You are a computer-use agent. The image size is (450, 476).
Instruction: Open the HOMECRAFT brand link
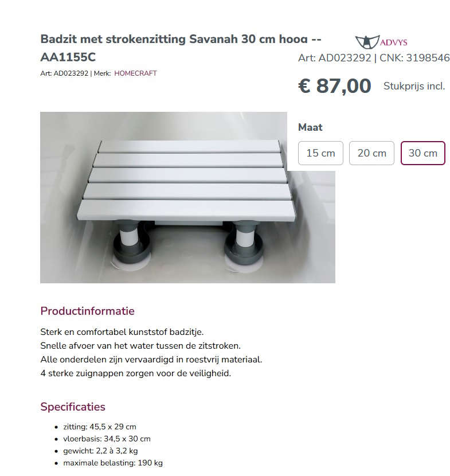tap(135, 73)
